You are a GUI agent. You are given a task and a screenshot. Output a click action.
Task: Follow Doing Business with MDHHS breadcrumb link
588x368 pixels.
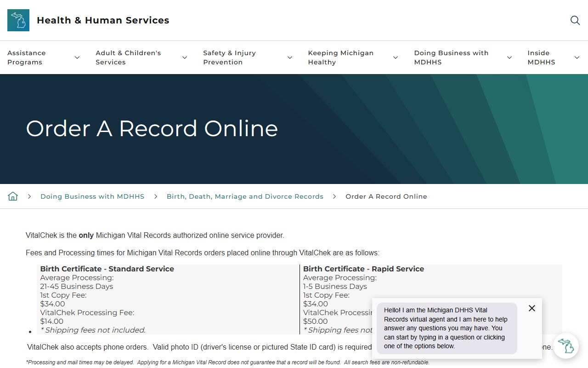coord(92,196)
